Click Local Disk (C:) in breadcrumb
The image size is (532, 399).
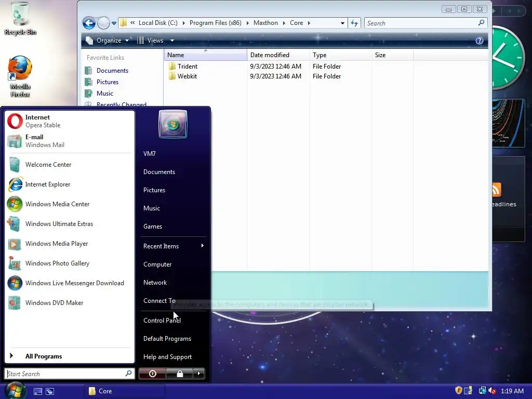coord(158,23)
